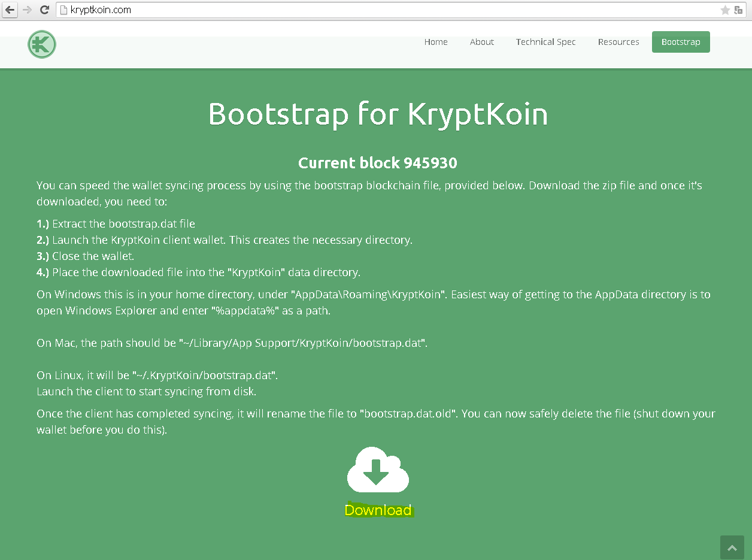Viewport: 752px width, 560px height.
Task: Click the 'On Windows this is in your home' paragraph
Action: (x=374, y=302)
